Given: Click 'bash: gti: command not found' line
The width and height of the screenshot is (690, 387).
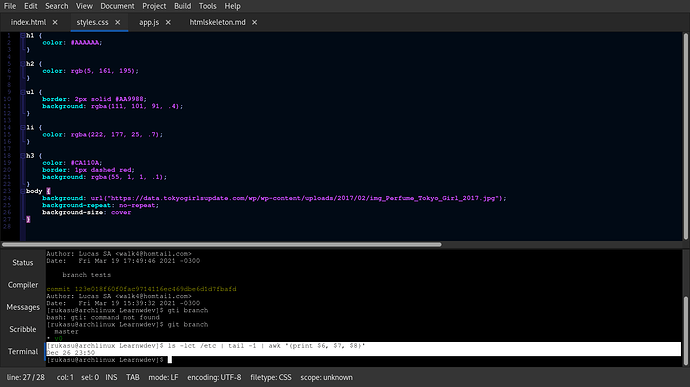Looking at the screenshot, I should pyautogui.click(x=103, y=317).
